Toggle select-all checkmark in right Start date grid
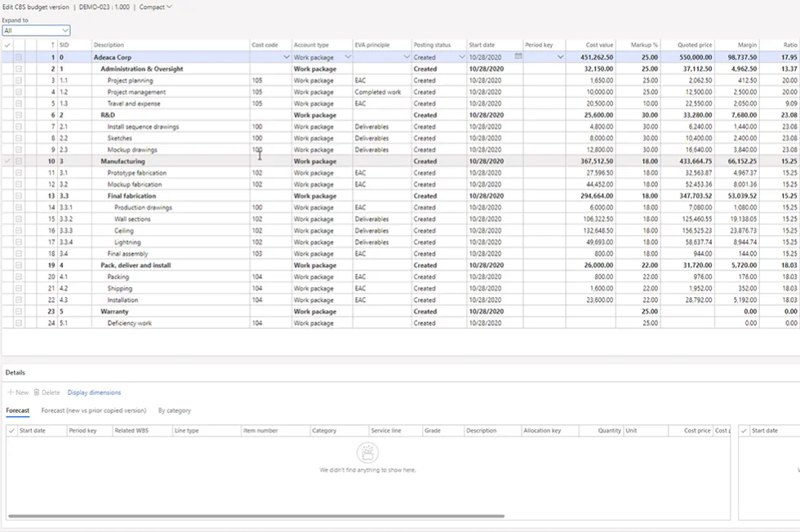Image resolution: width=800 pixels, height=532 pixels. tap(744, 431)
